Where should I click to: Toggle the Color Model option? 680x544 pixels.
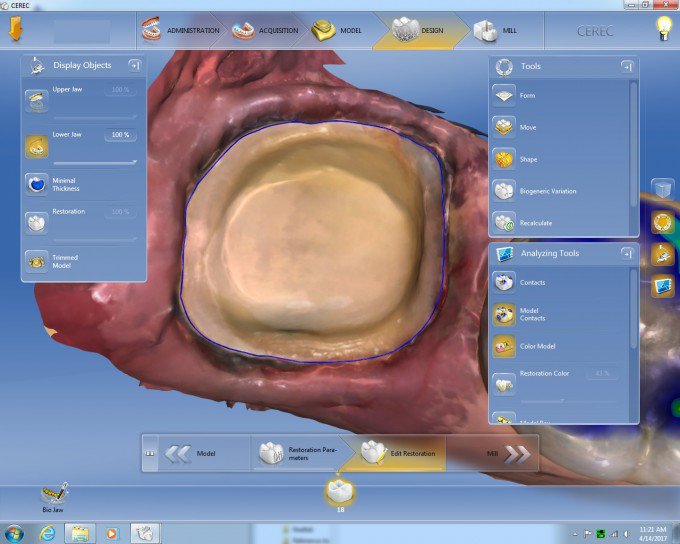click(504, 346)
